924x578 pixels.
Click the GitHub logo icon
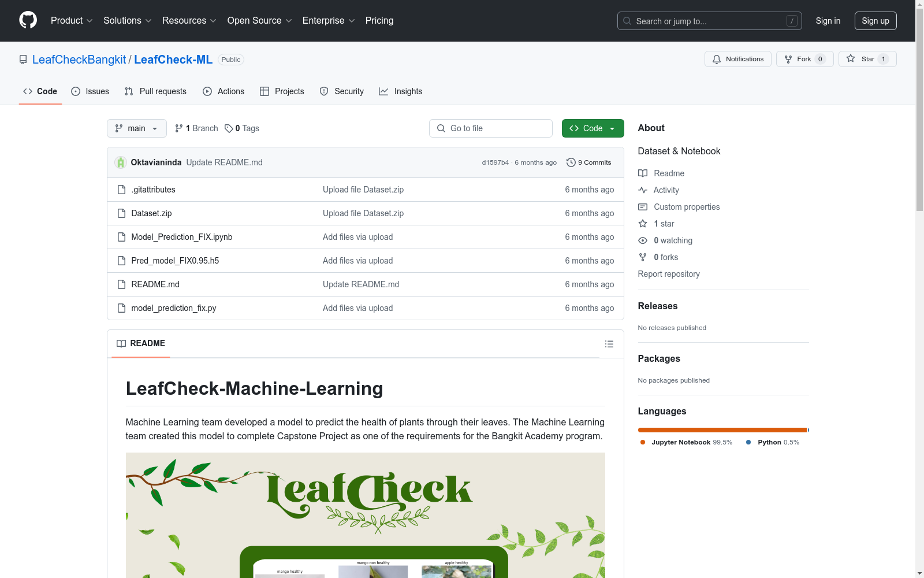click(28, 20)
